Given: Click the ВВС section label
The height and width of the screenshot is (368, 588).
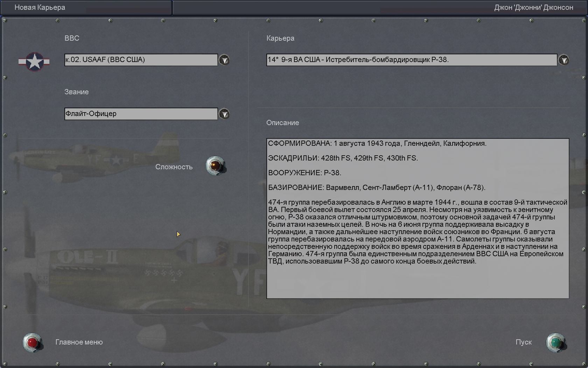Looking at the screenshot, I should [72, 38].
